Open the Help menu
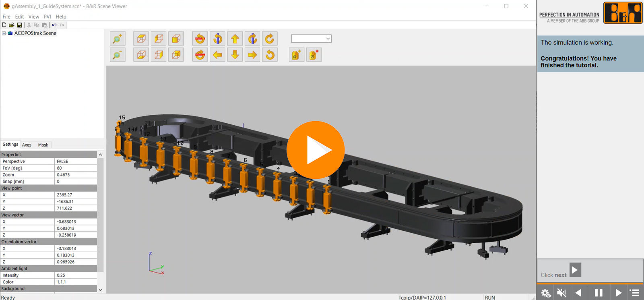The image size is (644, 300). click(61, 17)
